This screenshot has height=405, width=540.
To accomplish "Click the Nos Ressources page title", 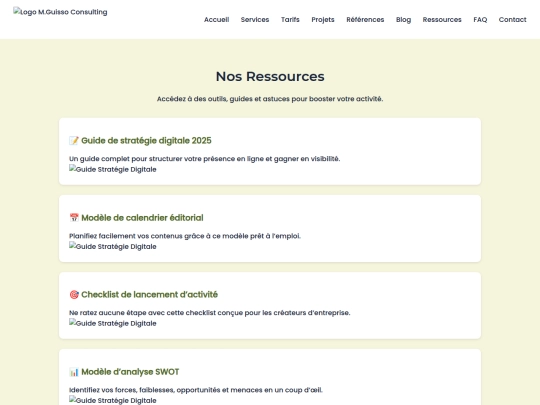I will (x=270, y=76).
